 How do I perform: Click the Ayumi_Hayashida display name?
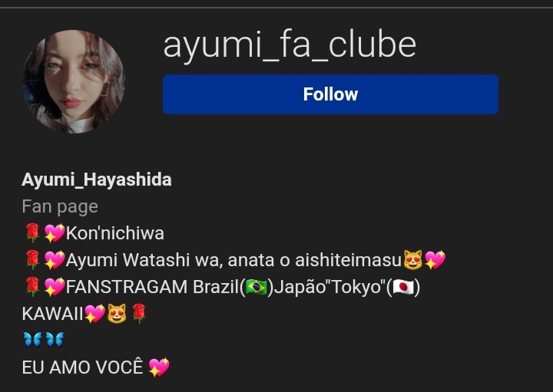coord(97,180)
